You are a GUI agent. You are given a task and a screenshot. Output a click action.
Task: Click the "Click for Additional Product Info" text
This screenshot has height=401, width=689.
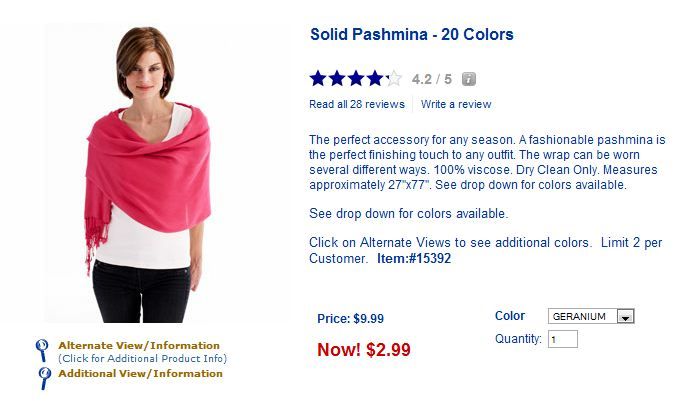pos(141,358)
